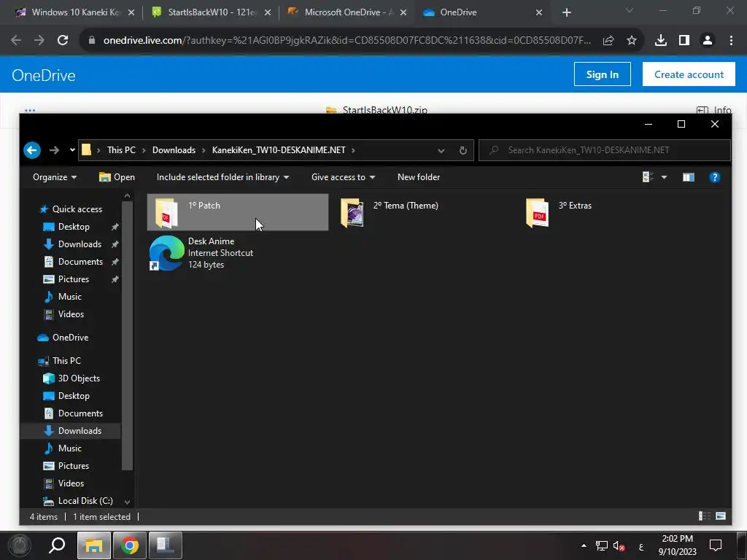Open a new Chrome tab
The width and height of the screenshot is (747, 560).
click(566, 12)
